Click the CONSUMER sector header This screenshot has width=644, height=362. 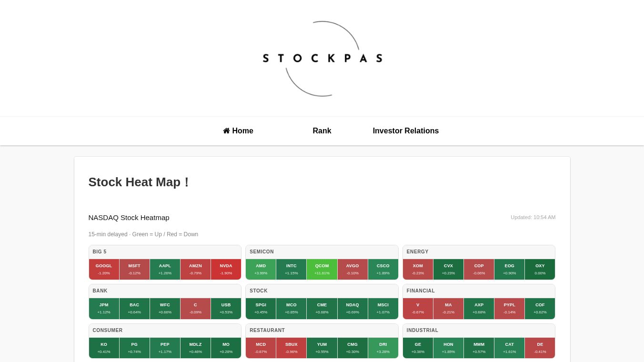pyautogui.click(x=165, y=331)
